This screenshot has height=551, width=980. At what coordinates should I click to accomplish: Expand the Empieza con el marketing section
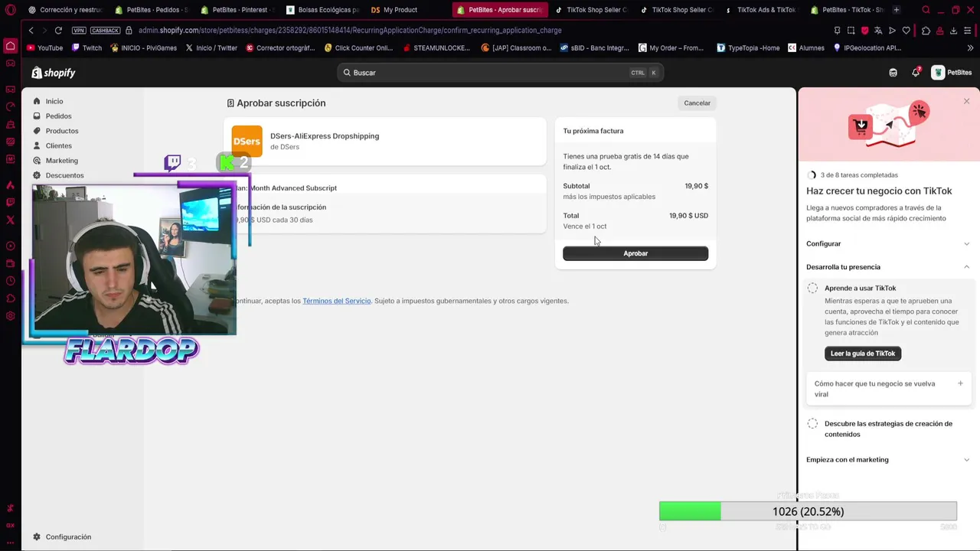[x=888, y=460]
